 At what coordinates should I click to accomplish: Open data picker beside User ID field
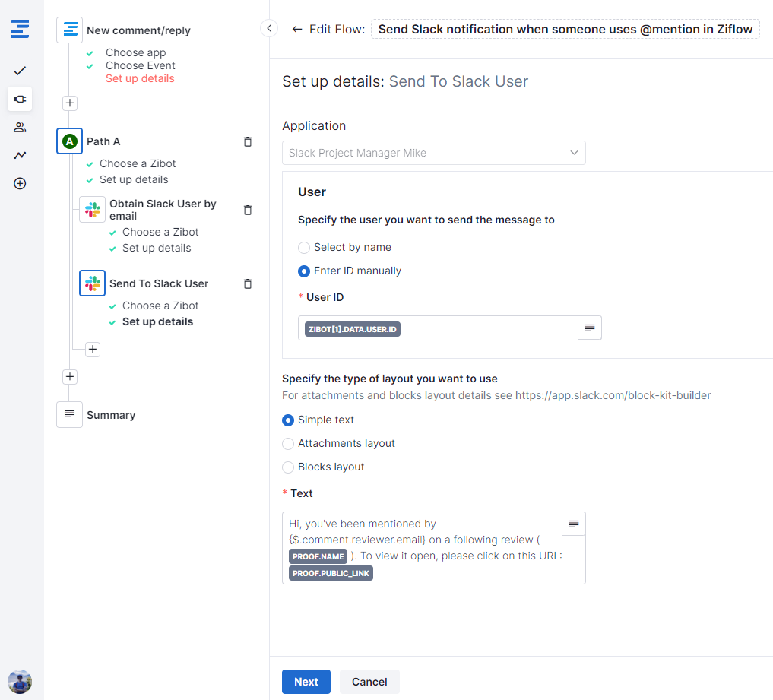click(x=590, y=328)
